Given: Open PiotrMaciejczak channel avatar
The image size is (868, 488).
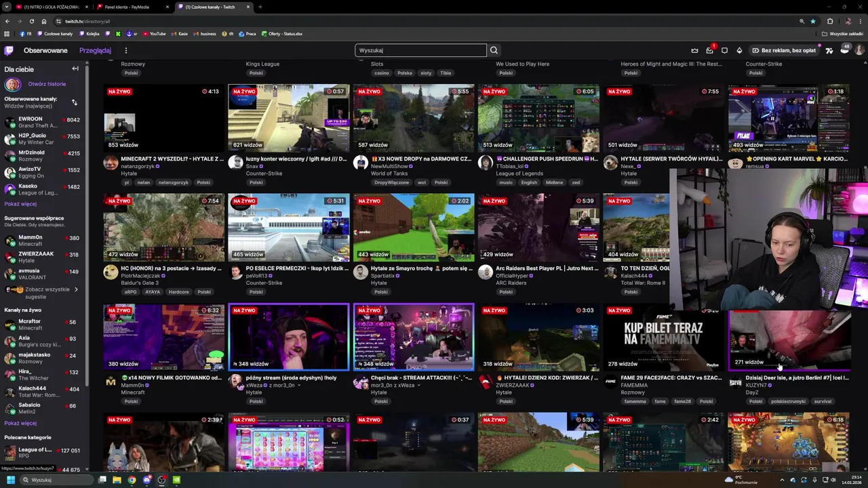Looking at the screenshot, I should click(x=111, y=272).
